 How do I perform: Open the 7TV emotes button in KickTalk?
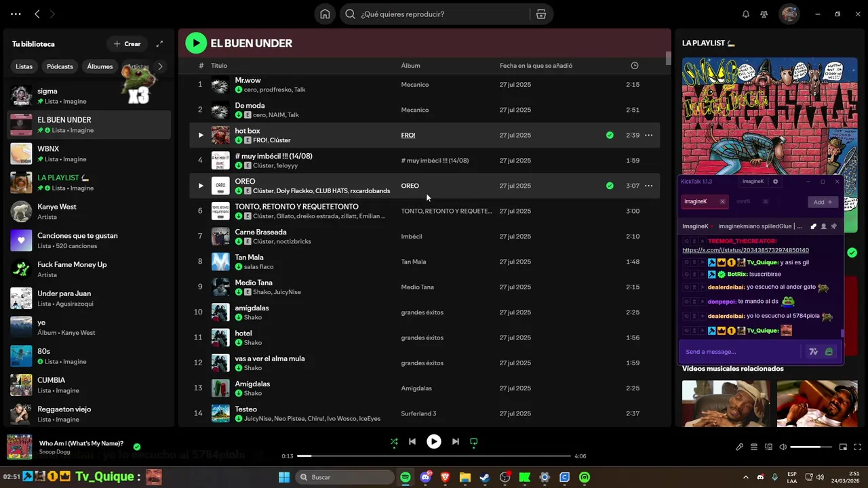click(814, 352)
